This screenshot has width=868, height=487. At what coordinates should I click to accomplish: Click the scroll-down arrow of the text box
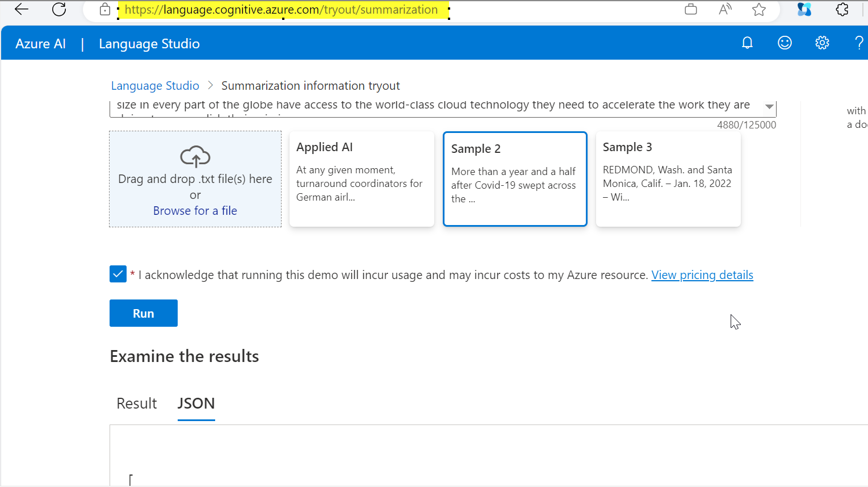coord(769,107)
